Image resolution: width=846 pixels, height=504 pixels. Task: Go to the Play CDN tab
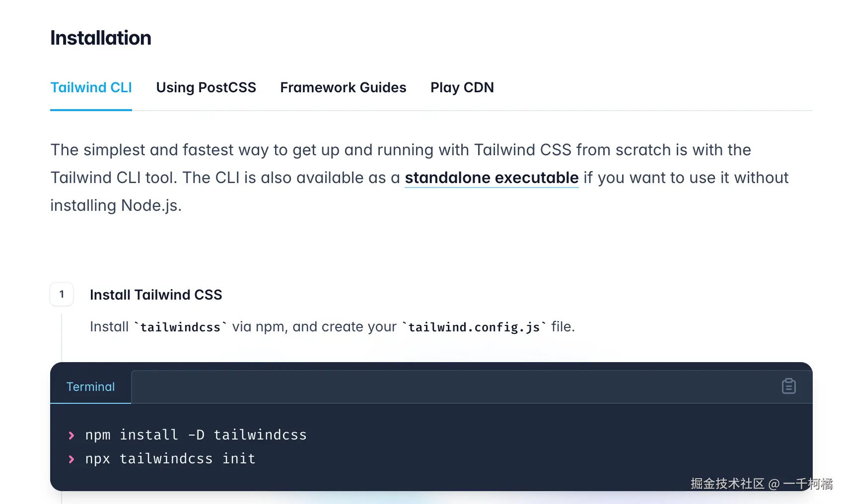coord(462,87)
